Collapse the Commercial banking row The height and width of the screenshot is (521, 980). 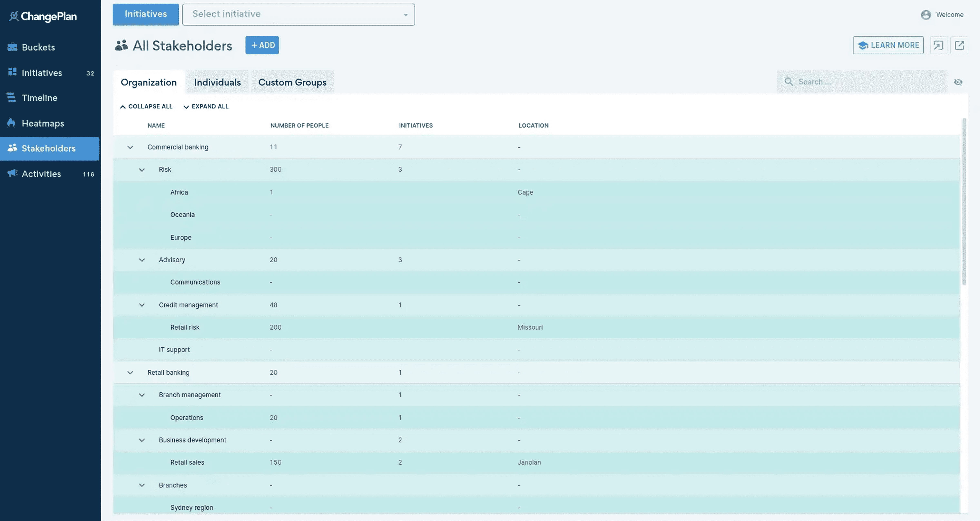tap(130, 147)
